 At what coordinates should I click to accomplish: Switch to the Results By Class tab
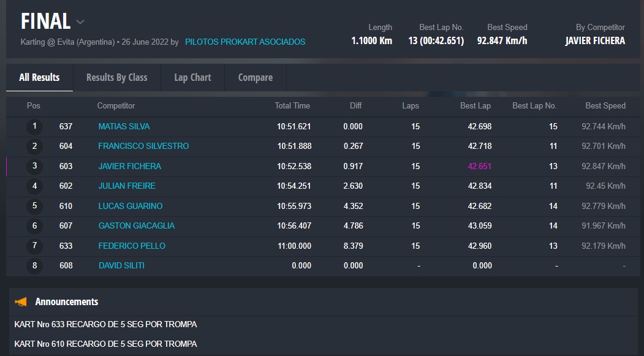pos(116,77)
